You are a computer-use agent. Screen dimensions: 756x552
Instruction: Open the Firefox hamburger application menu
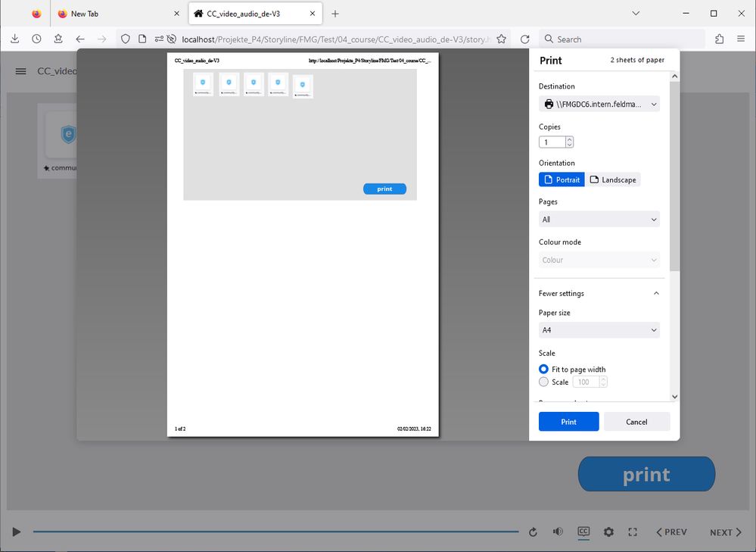click(x=740, y=39)
